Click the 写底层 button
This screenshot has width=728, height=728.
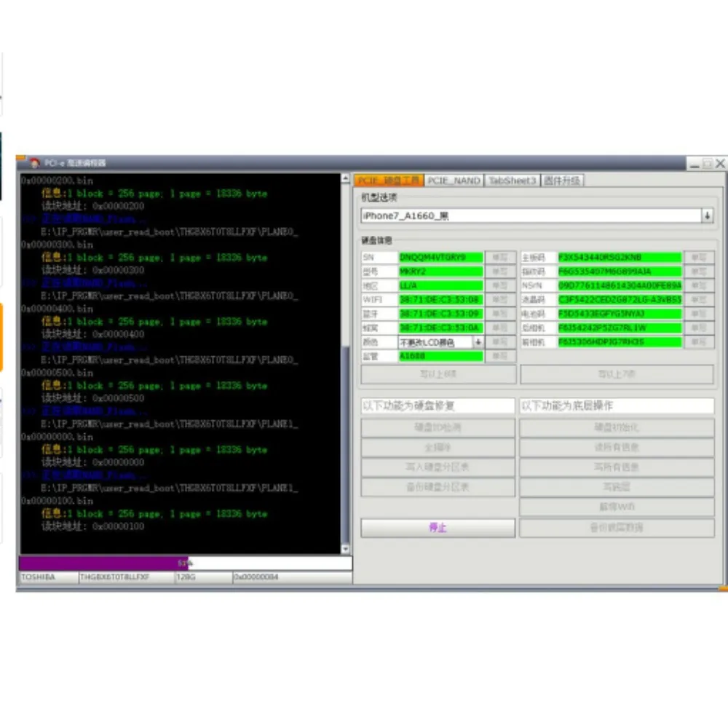[x=617, y=487]
